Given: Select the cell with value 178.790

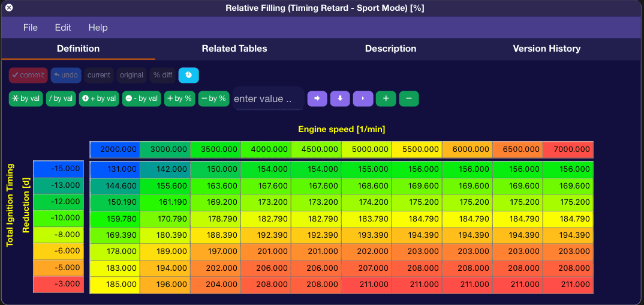Looking at the screenshot, I should [x=216, y=219].
